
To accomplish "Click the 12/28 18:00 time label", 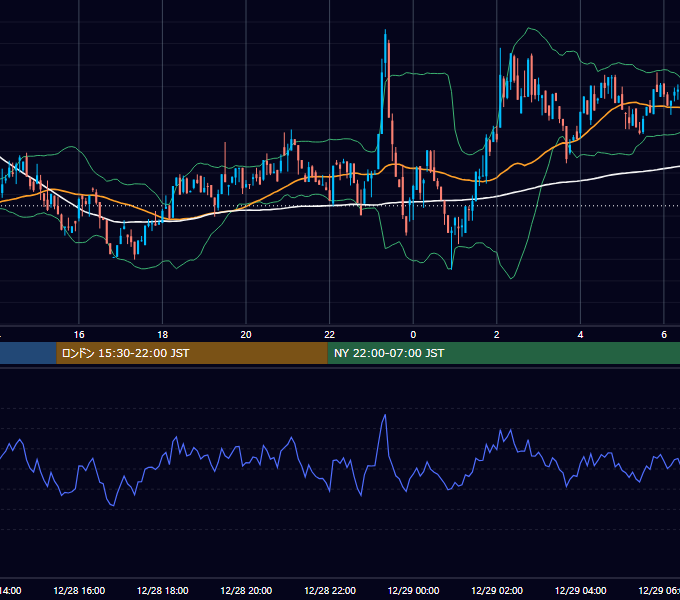I will point(163,590).
